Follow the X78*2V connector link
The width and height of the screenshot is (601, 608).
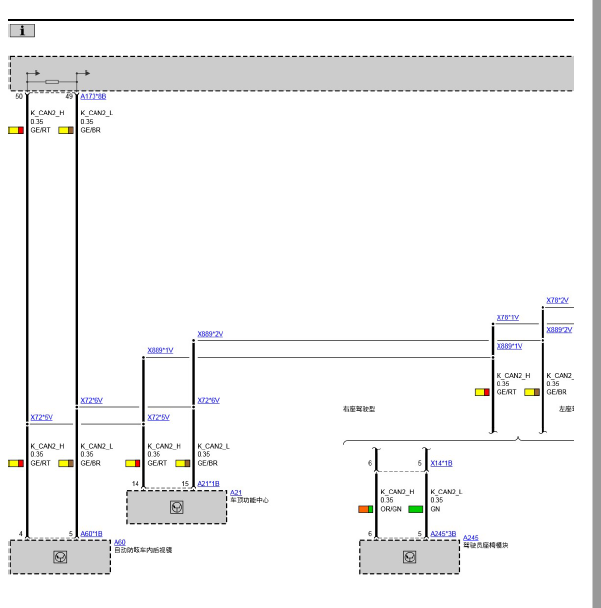(x=558, y=300)
